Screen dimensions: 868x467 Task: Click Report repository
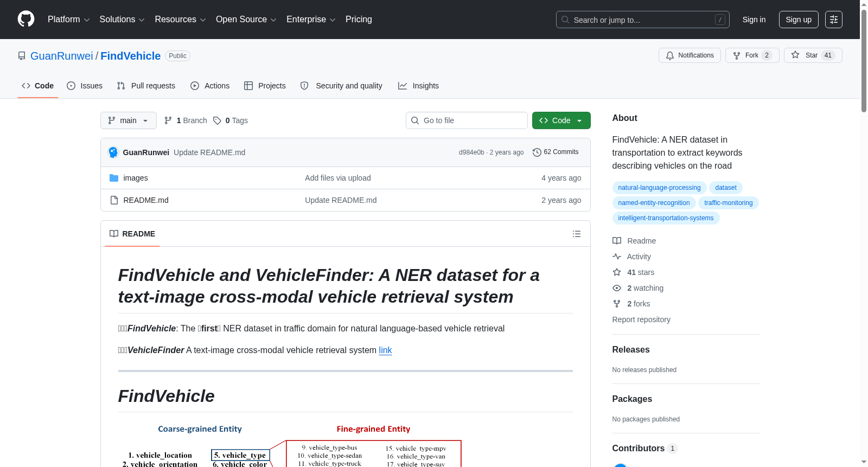coord(641,319)
